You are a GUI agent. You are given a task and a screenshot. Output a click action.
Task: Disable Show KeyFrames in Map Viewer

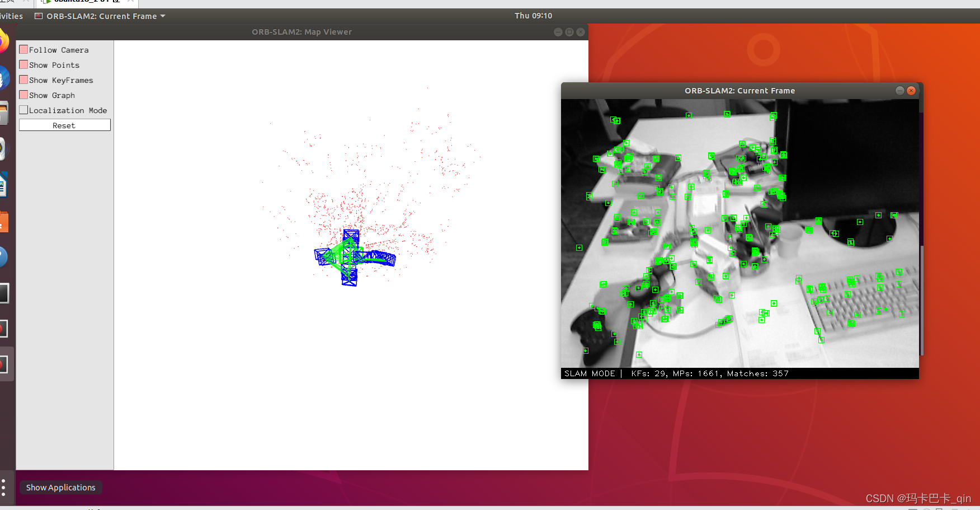[23, 79]
